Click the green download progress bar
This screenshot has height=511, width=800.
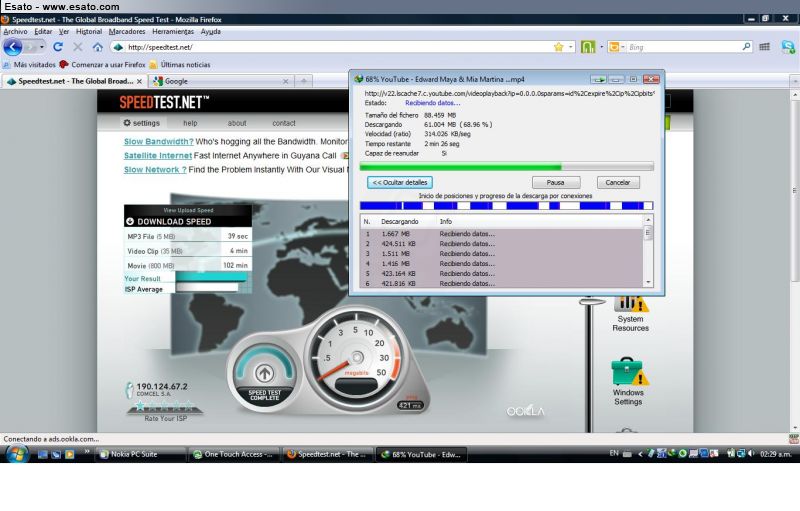click(506, 166)
